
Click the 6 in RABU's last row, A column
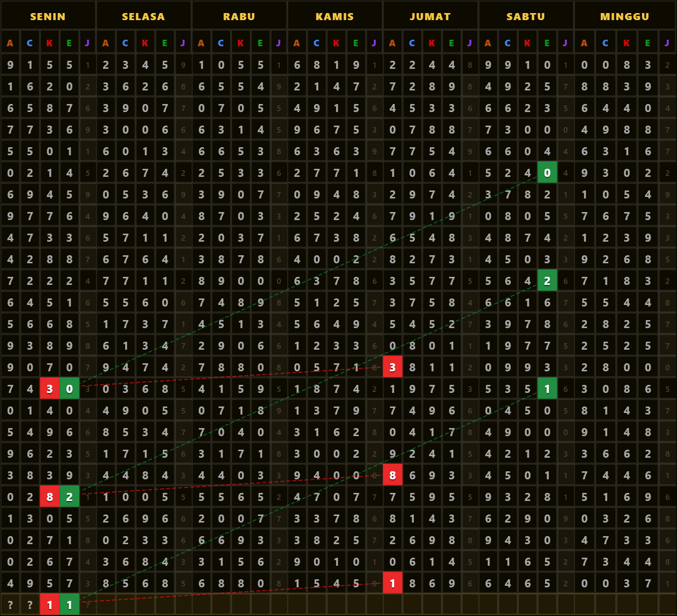(201, 583)
